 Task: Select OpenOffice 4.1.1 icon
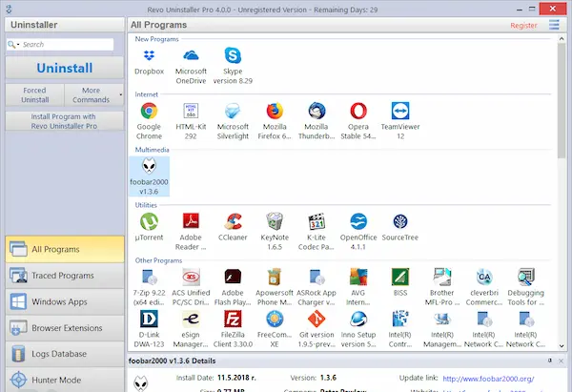pos(358,221)
